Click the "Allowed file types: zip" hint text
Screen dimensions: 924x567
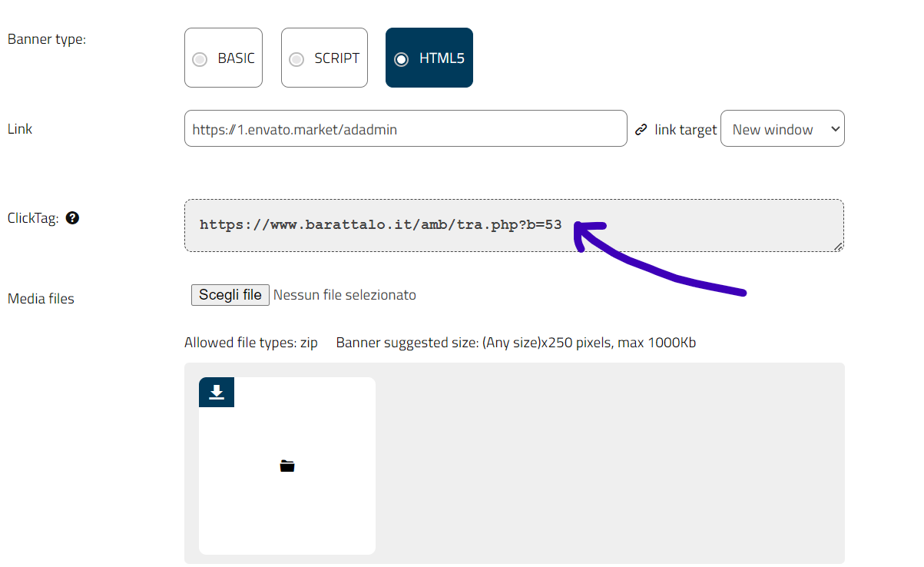[251, 343]
